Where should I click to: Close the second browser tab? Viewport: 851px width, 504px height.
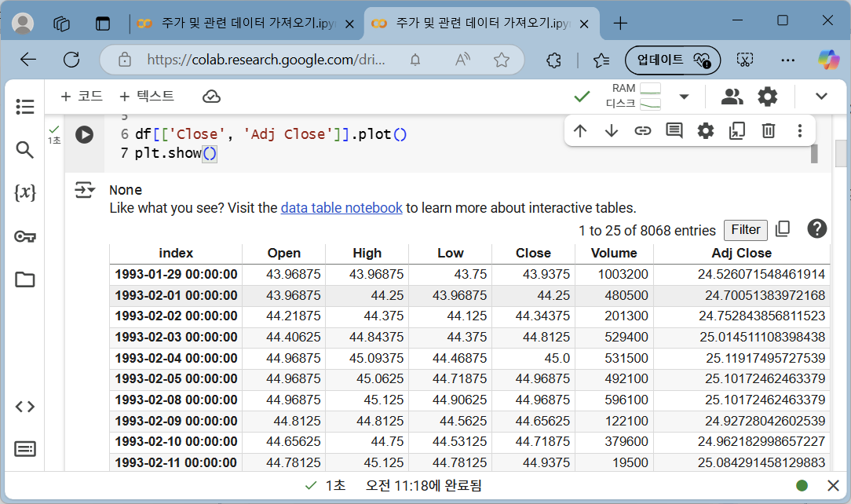coord(584,24)
